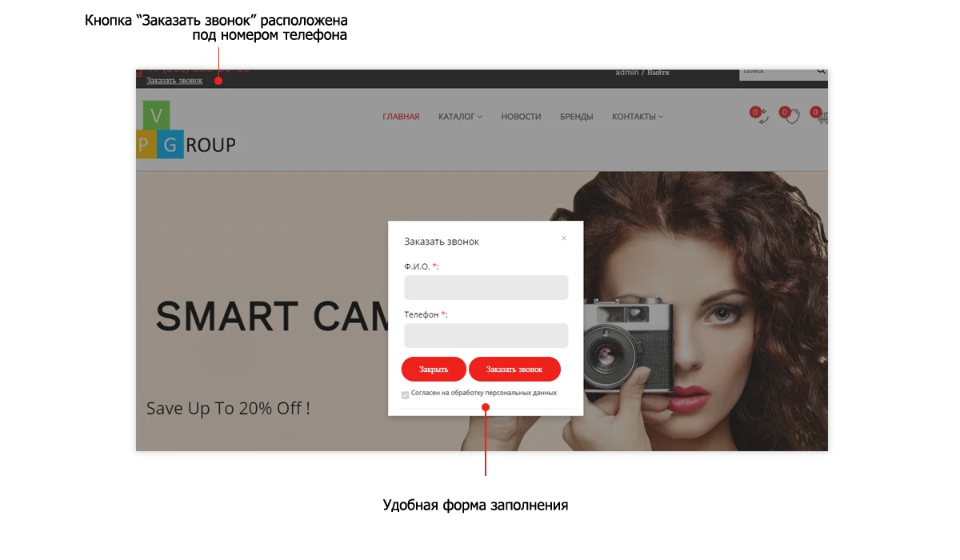Expand the Контакты dropdown menu
Image resolution: width=960 pixels, height=560 pixels.
tap(638, 117)
